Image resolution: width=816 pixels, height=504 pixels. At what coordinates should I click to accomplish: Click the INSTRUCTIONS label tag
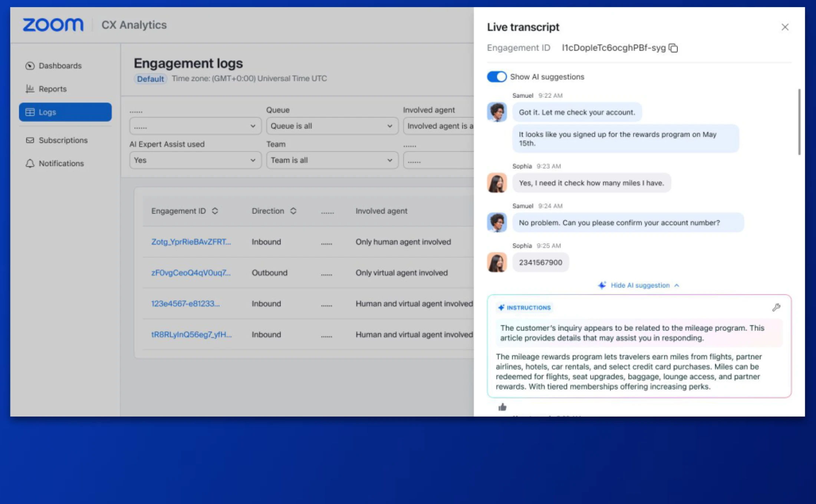(x=524, y=308)
